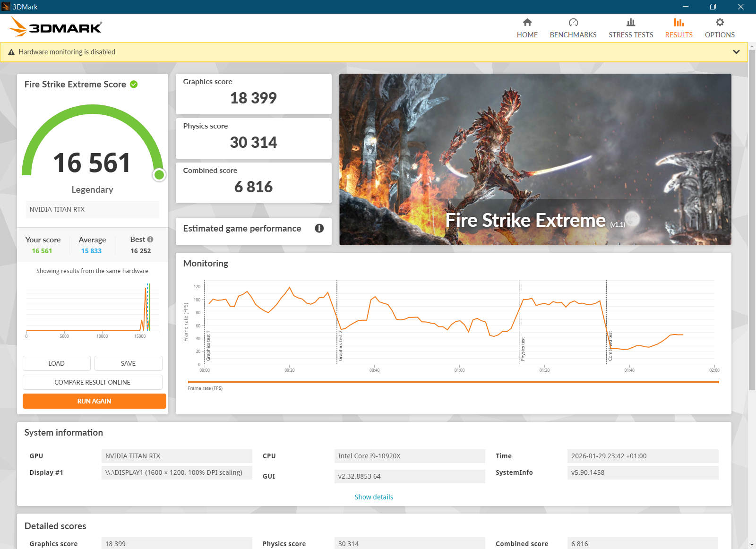Click the 3DMark logo
The height and width of the screenshot is (549, 756).
coord(55,27)
